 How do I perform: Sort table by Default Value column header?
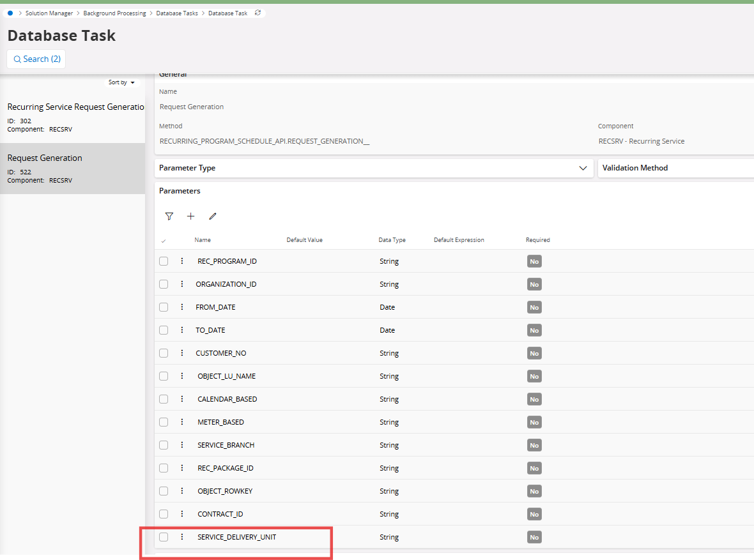304,240
